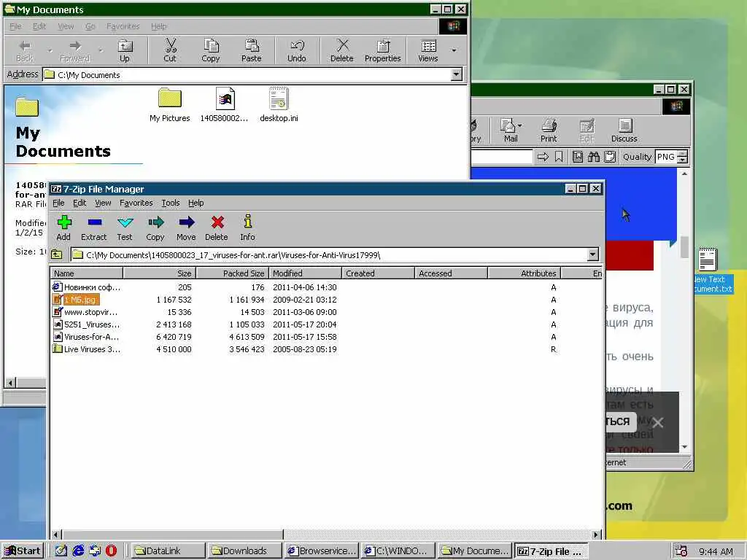Click the Print icon in browser window
The height and width of the screenshot is (560, 747).
click(549, 131)
